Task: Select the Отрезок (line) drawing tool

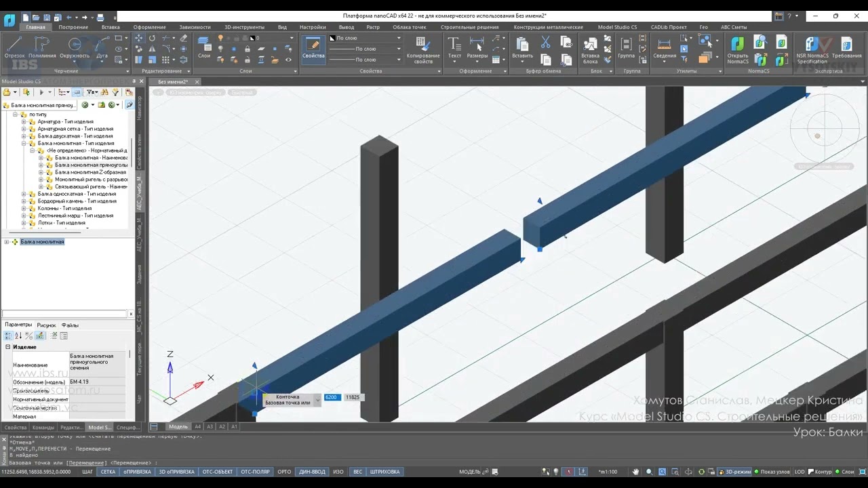Action: pyautogui.click(x=14, y=47)
